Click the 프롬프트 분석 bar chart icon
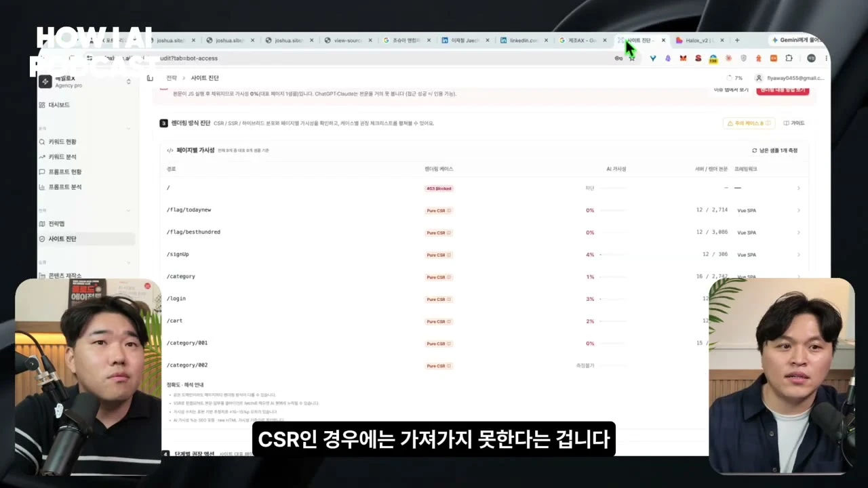 [x=42, y=187]
